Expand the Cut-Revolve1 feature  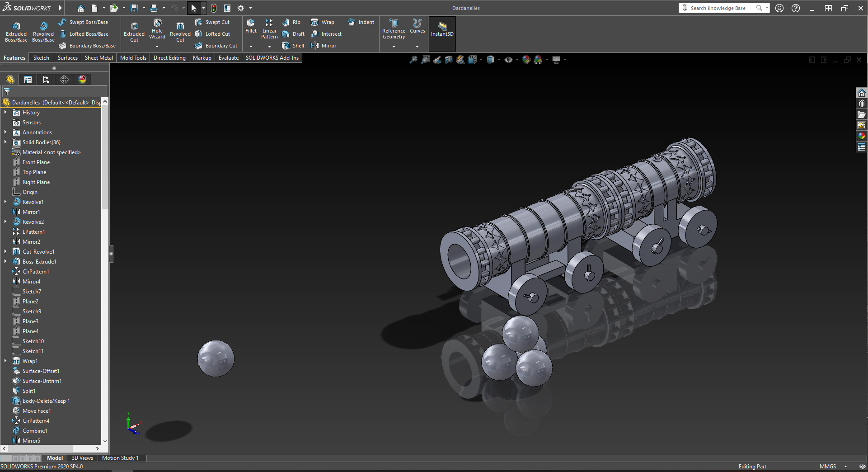5,251
